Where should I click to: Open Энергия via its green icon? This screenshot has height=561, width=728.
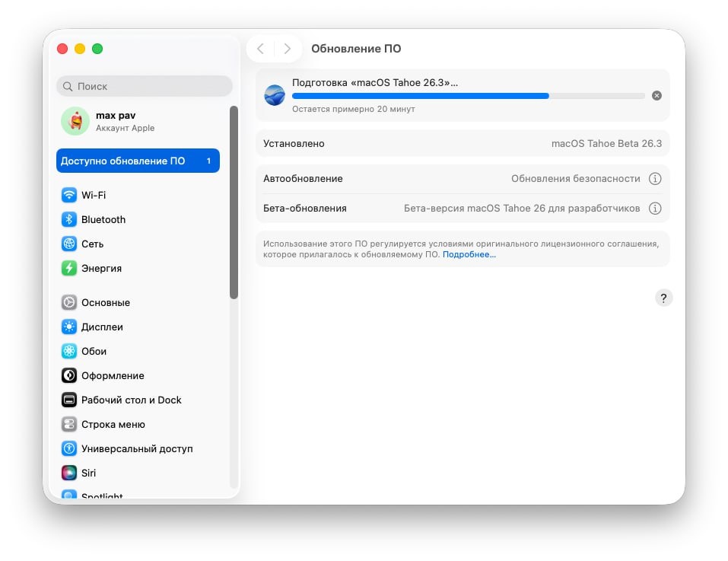tap(69, 268)
